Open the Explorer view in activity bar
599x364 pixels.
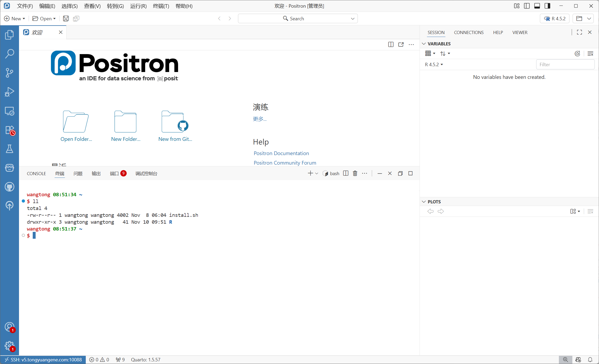coord(9,35)
